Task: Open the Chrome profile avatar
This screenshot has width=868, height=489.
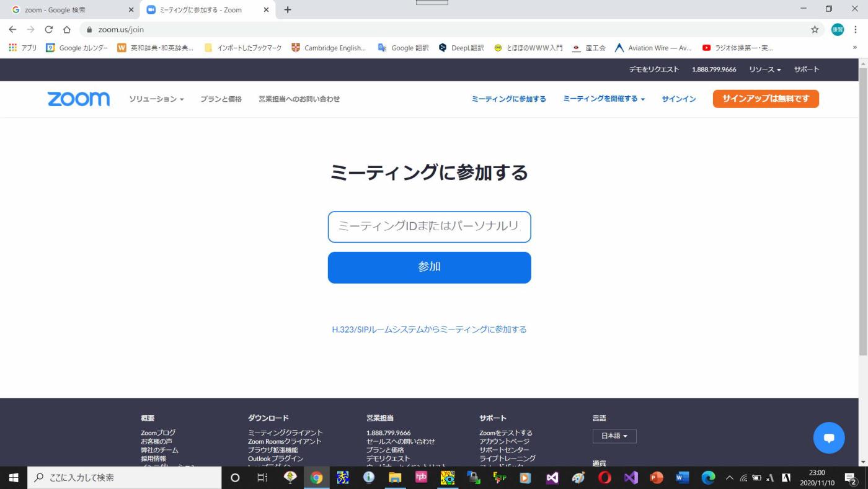Action: point(838,29)
